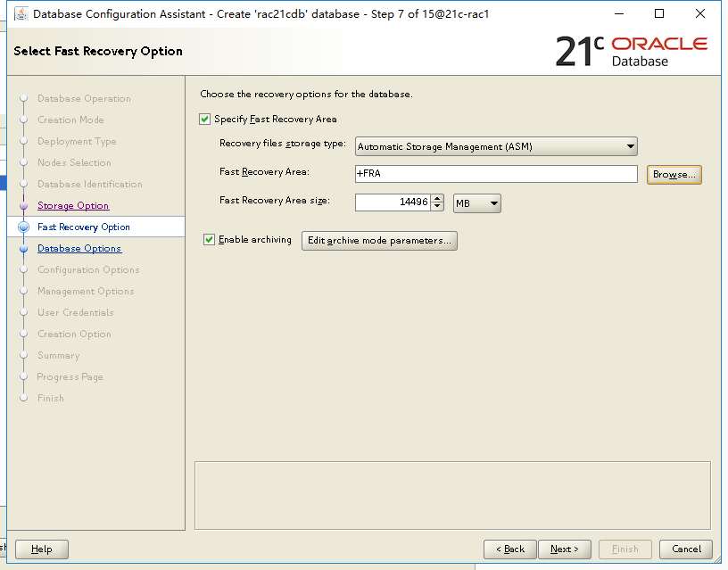Close the Database Configuration Assistant window
Viewport: 728px width, 570px height.
pyautogui.click(x=700, y=14)
